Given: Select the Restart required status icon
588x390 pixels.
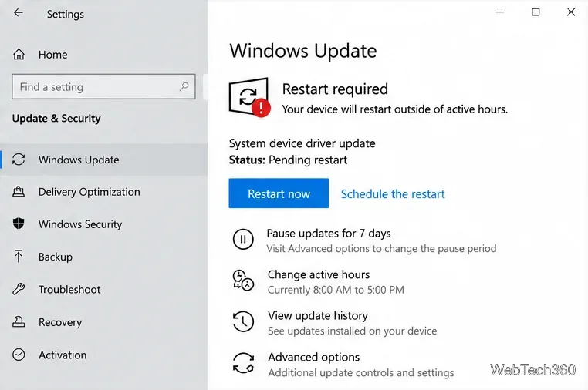Looking at the screenshot, I should (249, 97).
